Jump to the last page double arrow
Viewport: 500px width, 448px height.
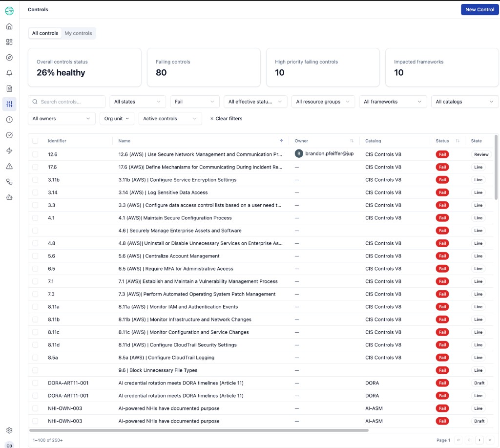point(490,440)
